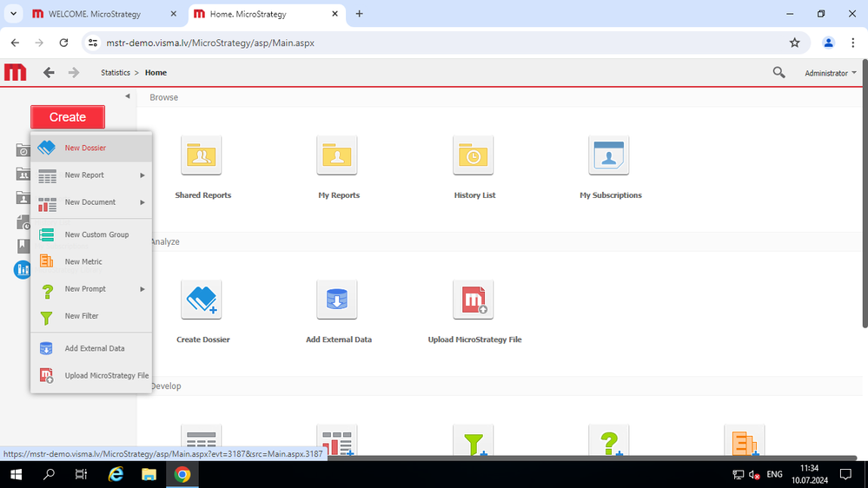The height and width of the screenshot is (488, 868).
Task: Click the green funnel New Filter icon
Action: [47, 318]
